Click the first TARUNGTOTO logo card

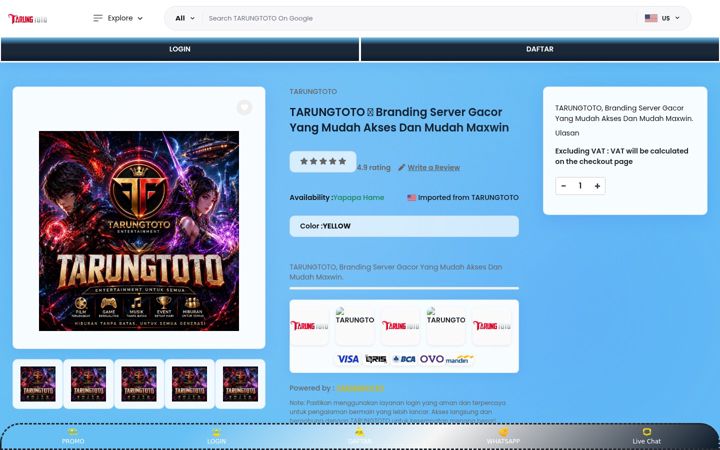pos(309,326)
